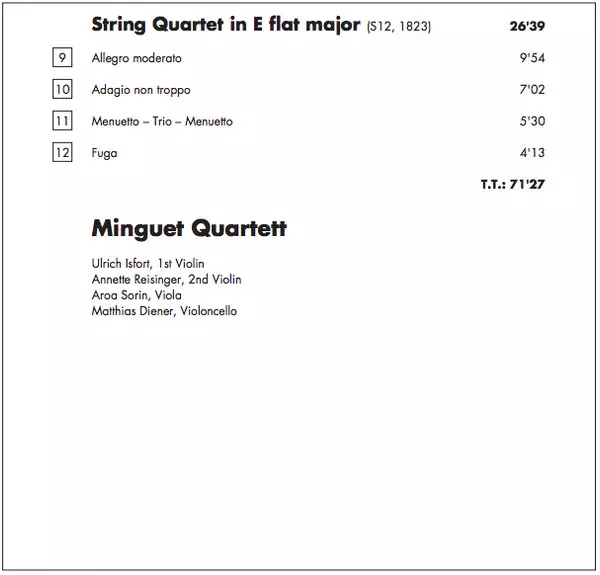This screenshot has width=600, height=575.
Task: Click the 7'02 track duration
Action: tap(530, 90)
